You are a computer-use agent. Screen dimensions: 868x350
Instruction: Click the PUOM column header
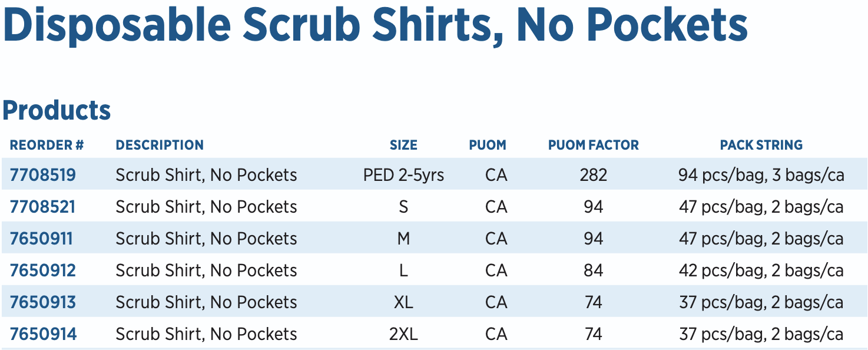[x=488, y=145]
